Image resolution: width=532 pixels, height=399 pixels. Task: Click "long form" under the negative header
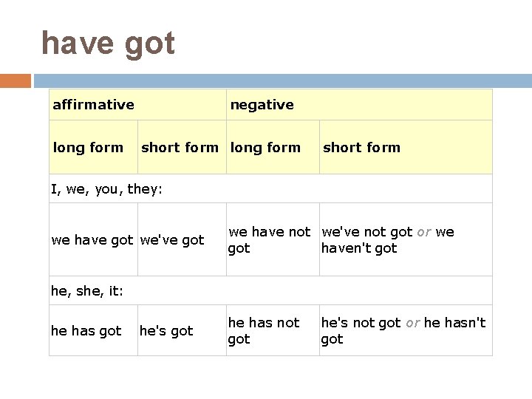click(266, 147)
